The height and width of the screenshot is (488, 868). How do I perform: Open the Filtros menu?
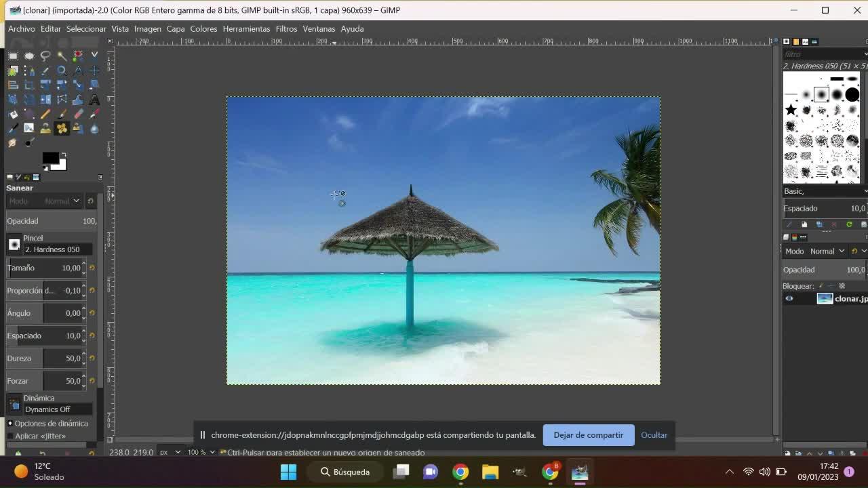(286, 28)
